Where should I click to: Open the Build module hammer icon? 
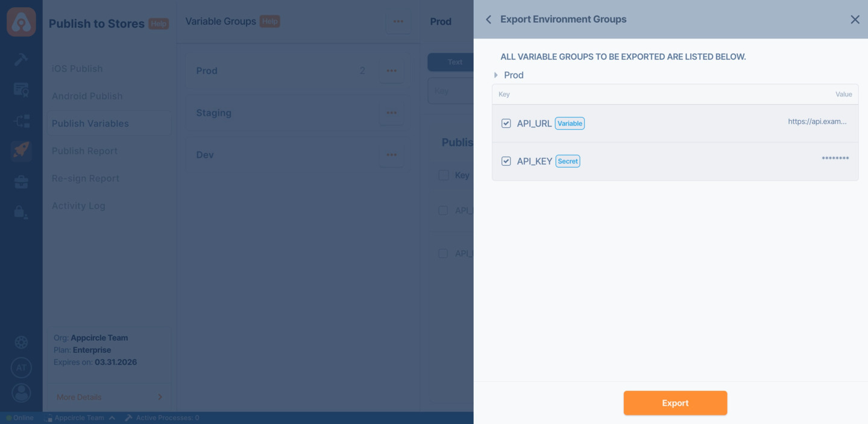point(21,59)
